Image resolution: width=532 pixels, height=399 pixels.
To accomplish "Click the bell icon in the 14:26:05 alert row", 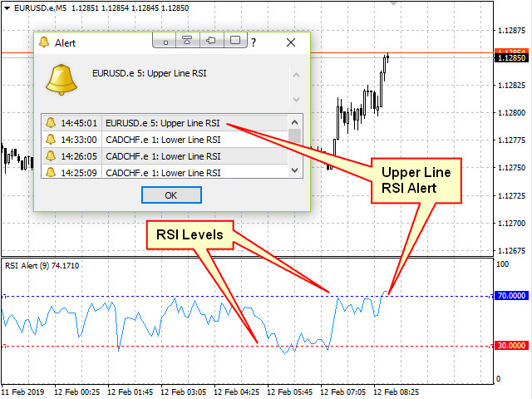I will 51,155.
